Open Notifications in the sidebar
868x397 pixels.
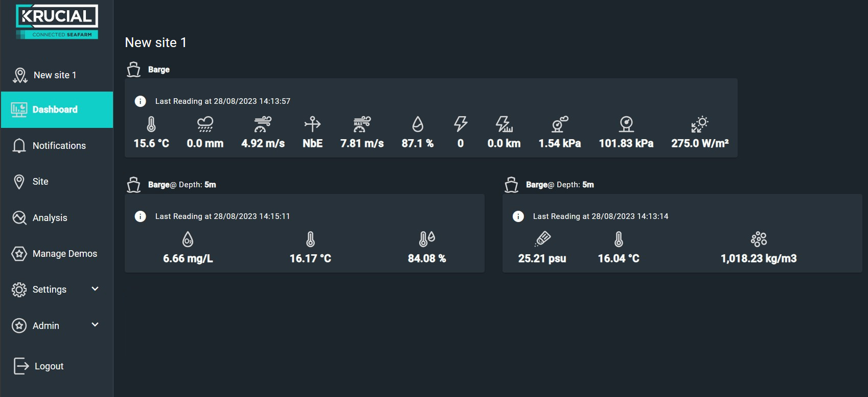(x=57, y=146)
